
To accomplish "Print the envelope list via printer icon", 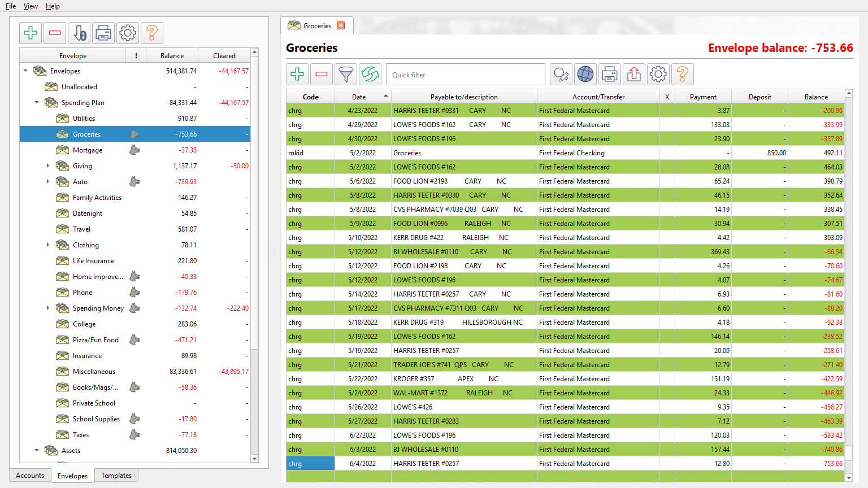I will pyautogui.click(x=103, y=33).
